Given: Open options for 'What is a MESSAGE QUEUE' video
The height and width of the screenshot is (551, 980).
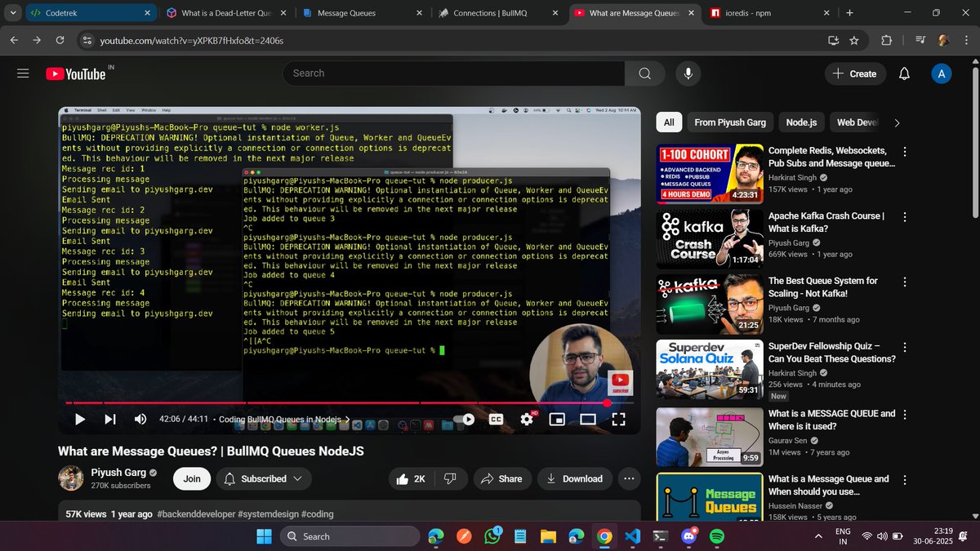Looking at the screenshot, I should 904,414.
